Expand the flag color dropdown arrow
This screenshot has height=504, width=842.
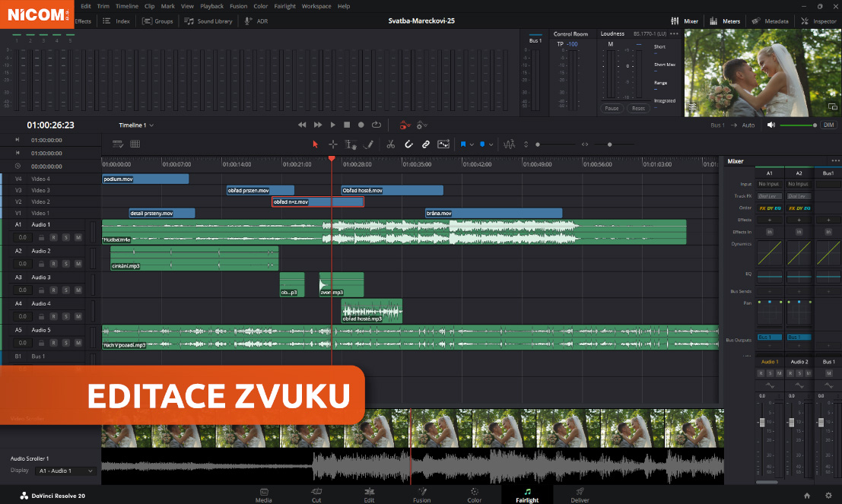pos(472,144)
